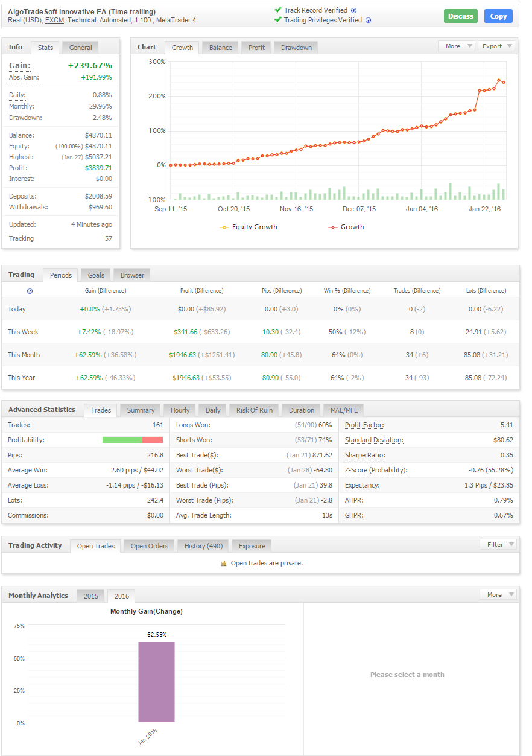Click the question mark icon in the Periods table
The height and width of the screenshot is (756, 532).
[30, 290]
